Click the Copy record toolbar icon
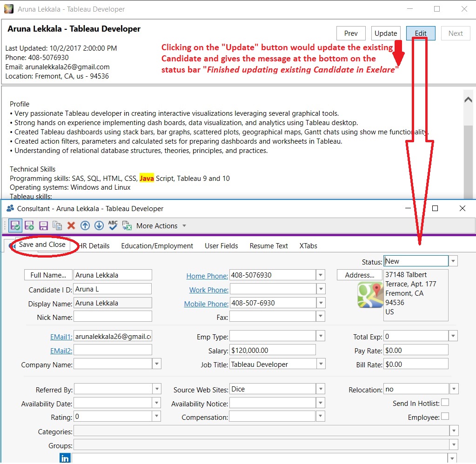Viewport: 476px width, 464px height. [x=57, y=225]
